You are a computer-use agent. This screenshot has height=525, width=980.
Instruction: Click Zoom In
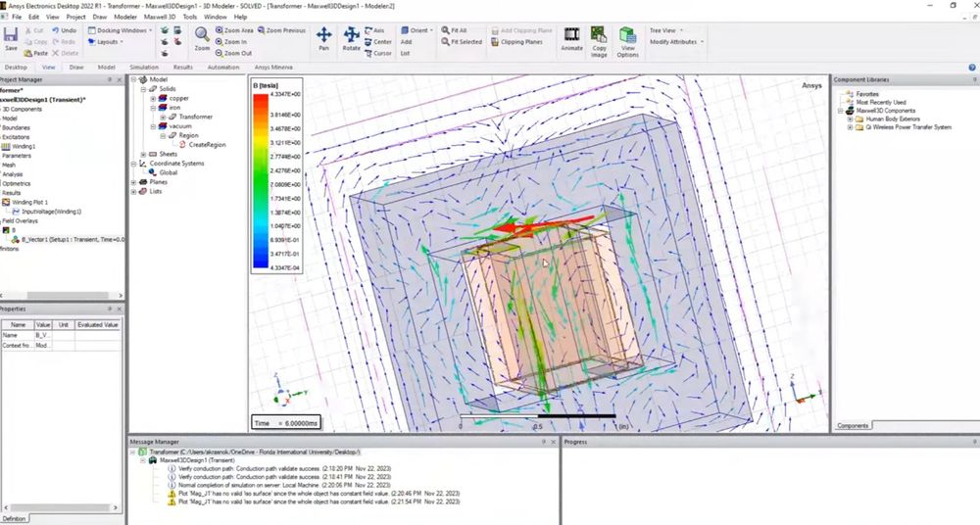231,42
